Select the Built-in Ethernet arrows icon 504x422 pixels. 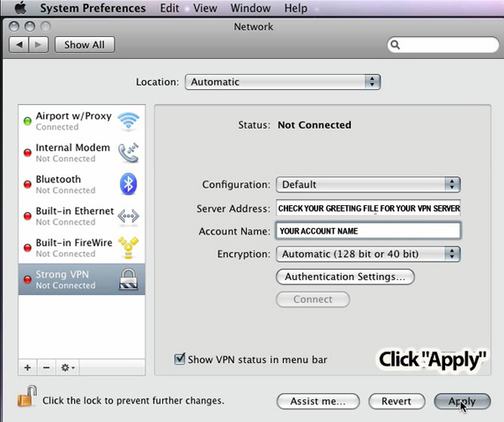coord(129,215)
